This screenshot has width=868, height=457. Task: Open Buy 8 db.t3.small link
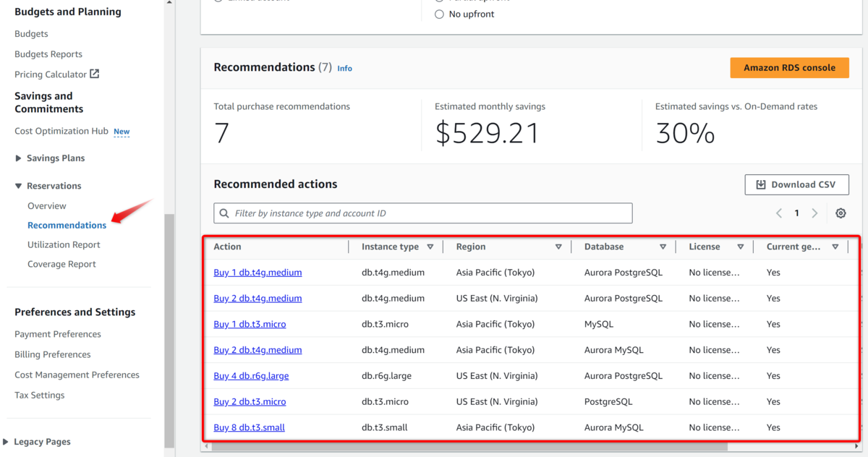point(249,427)
